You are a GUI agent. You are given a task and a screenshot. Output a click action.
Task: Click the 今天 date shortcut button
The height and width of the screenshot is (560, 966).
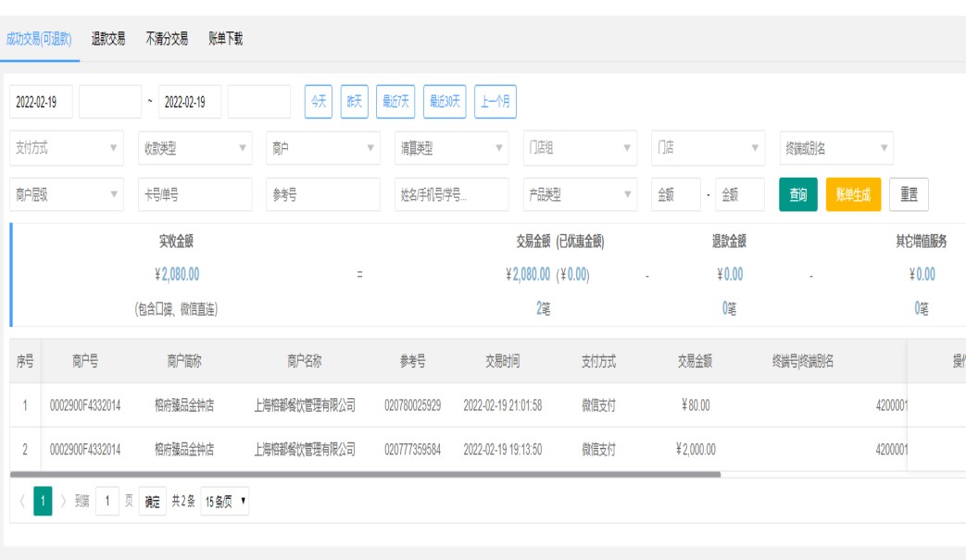319,102
